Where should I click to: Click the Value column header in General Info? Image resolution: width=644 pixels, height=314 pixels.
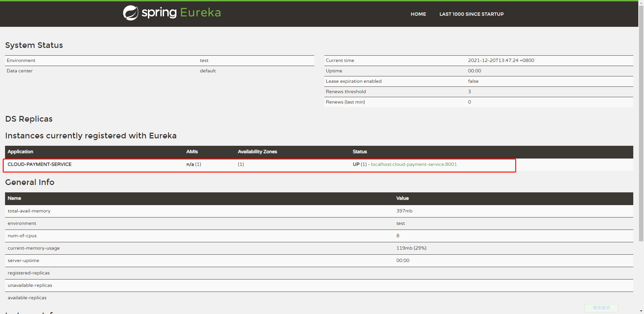[x=402, y=198]
